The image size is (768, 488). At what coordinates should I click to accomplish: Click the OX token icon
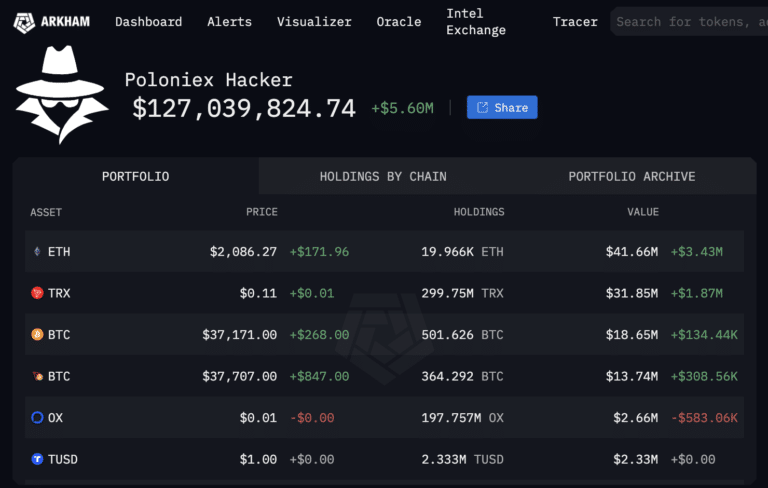coord(37,417)
